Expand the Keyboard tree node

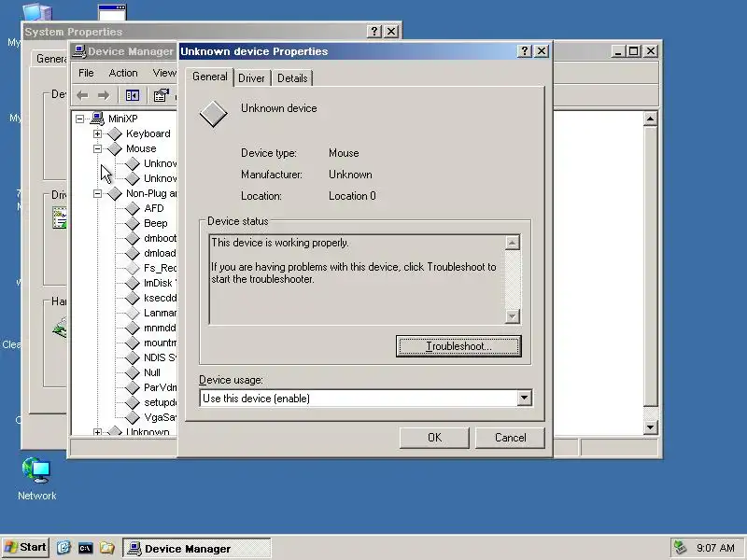click(98, 133)
